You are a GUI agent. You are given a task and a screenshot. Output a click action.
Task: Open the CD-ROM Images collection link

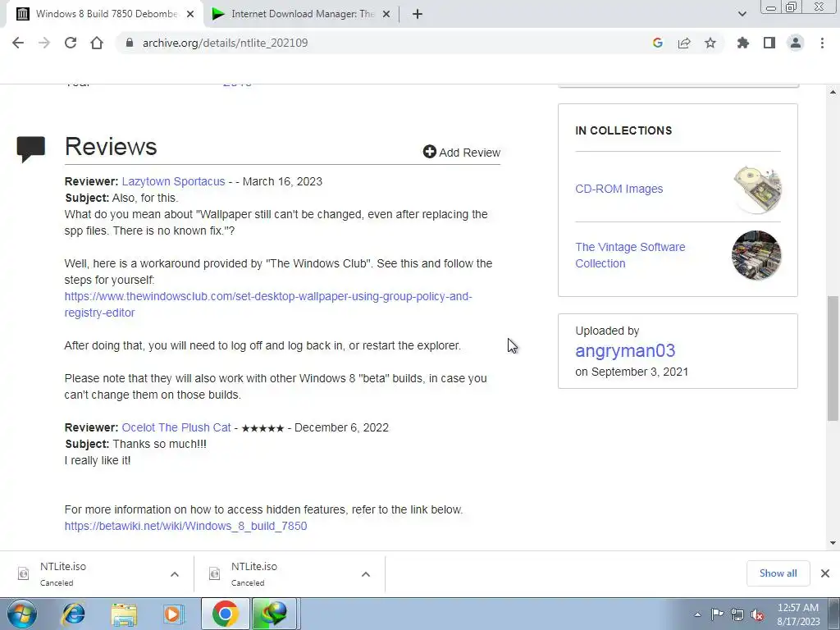point(619,189)
